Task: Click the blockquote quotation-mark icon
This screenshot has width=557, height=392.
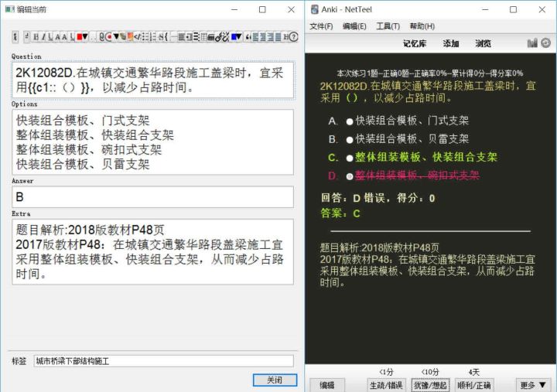Action: click(248, 37)
